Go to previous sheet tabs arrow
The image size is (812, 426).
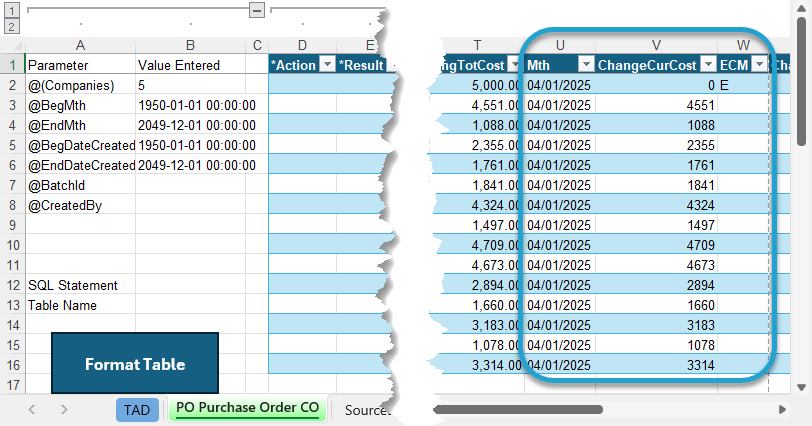(x=32, y=409)
